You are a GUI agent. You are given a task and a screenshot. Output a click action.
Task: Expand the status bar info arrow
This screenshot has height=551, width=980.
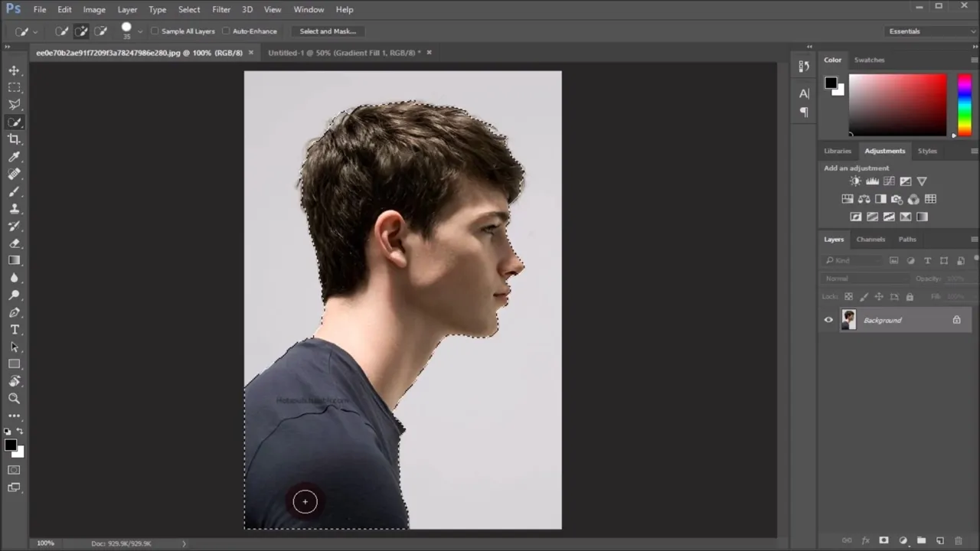pos(184,543)
